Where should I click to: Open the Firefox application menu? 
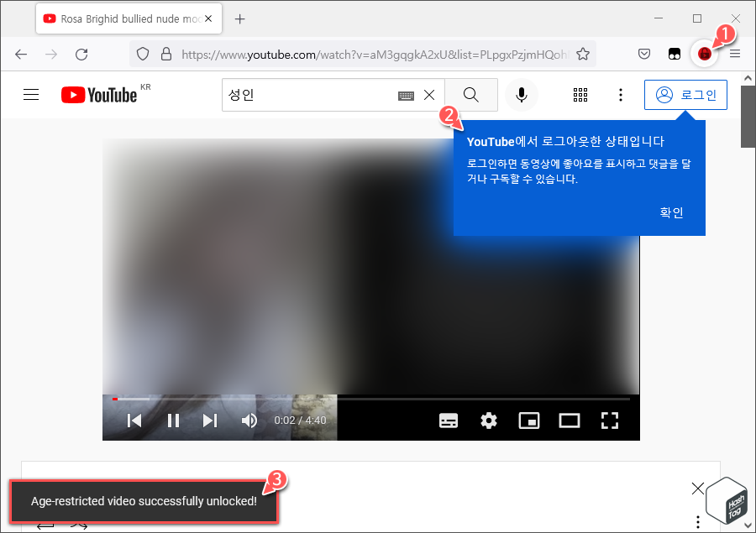pos(735,53)
